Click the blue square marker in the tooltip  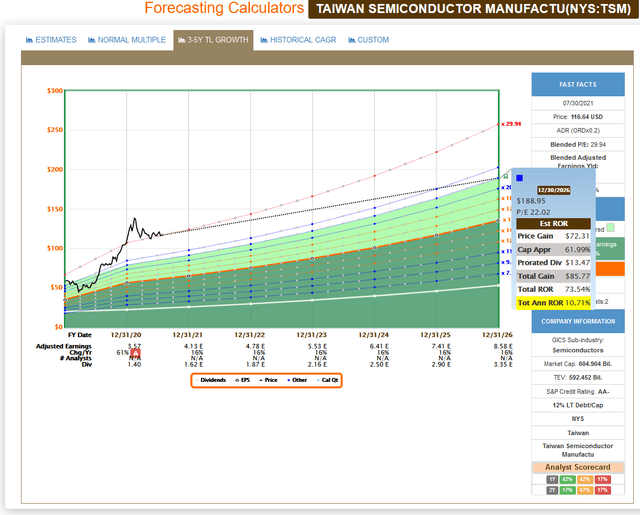tap(520, 178)
